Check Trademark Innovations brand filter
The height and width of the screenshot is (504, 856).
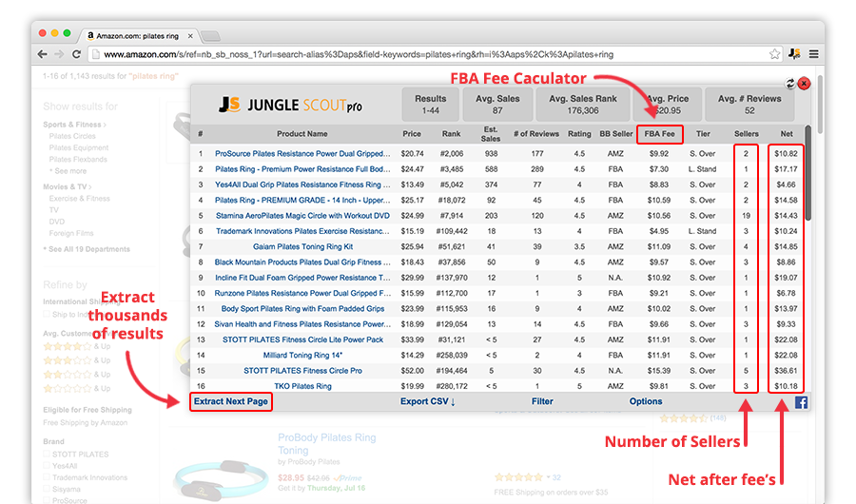point(47,477)
